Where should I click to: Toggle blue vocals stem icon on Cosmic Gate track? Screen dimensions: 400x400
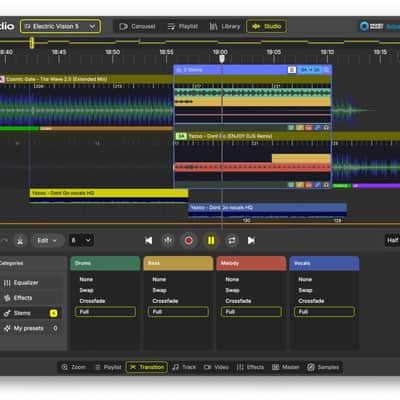coord(317,127)
